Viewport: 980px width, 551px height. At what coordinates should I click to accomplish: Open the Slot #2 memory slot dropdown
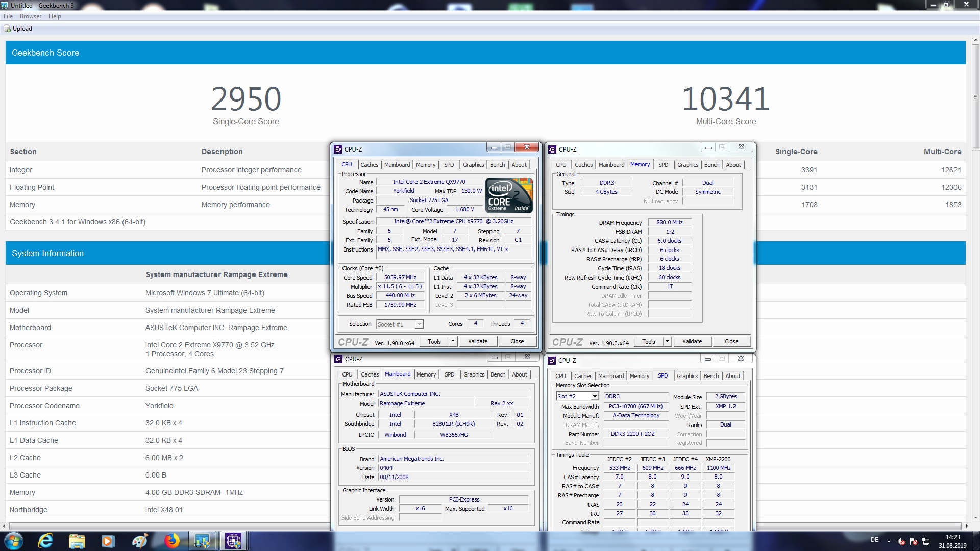(577, 396)
